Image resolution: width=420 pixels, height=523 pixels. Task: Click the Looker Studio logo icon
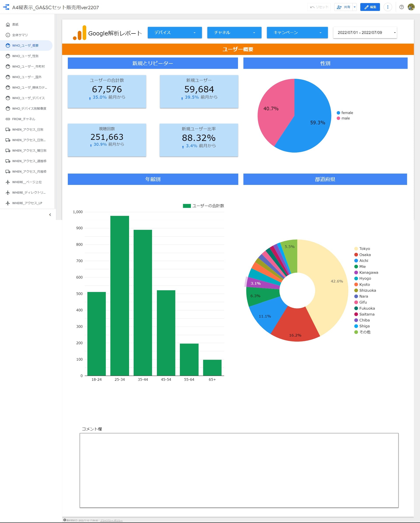coord(6,7)
